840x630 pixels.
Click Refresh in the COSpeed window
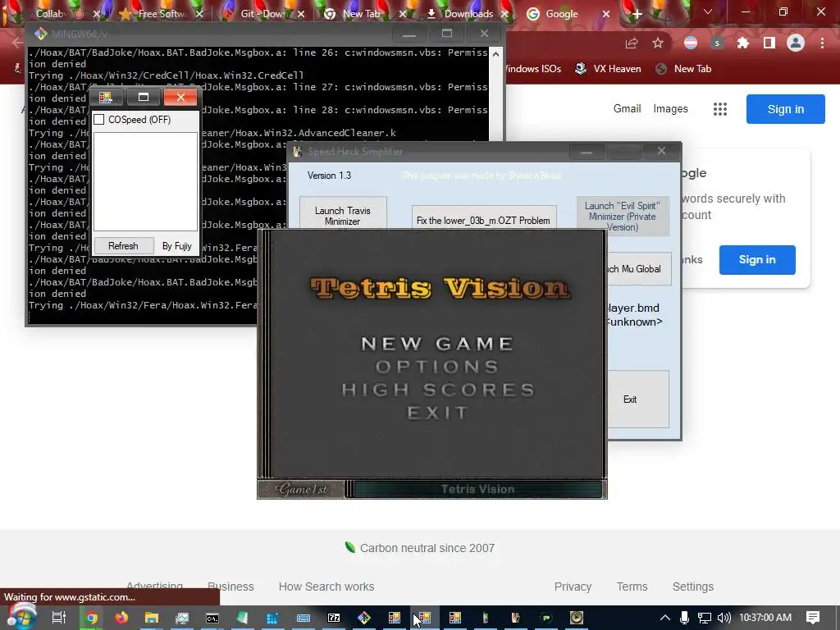(x=123, y=246)
